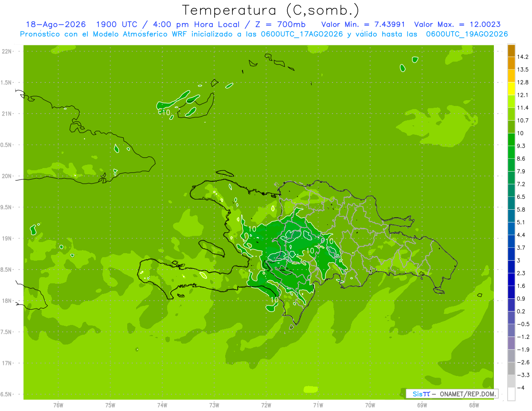Click the gray legend swatch between -3.3 and -2.6
The width and height of the screenshot is (532, 411).
click(x=511, y=369)
